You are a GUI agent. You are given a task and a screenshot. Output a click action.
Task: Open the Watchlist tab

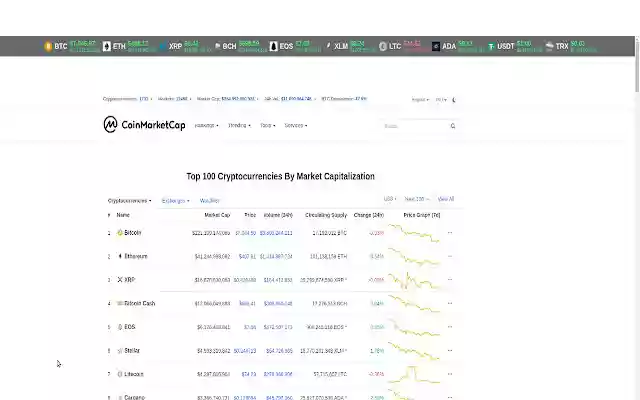(x=209, y=201)
